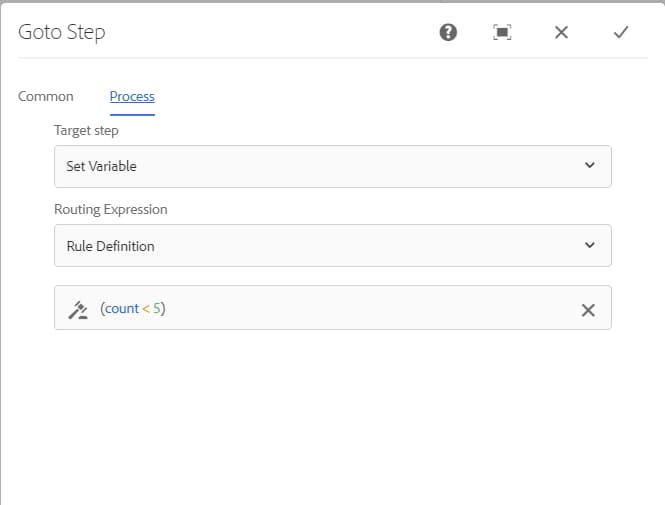
Task: Toggle fullscreen mode for the dialog
Action: [503, 32]
